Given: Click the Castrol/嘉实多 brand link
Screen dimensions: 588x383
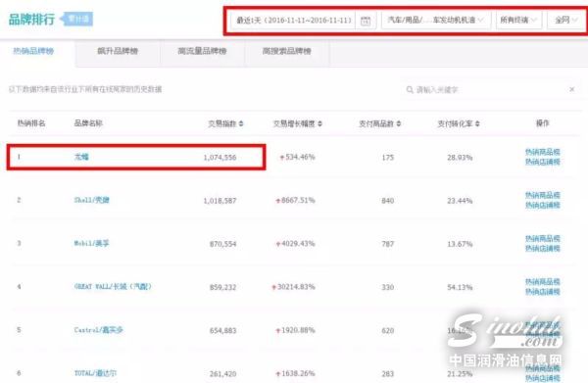Looking at the screenshot, I should click(x=98, y=330).
